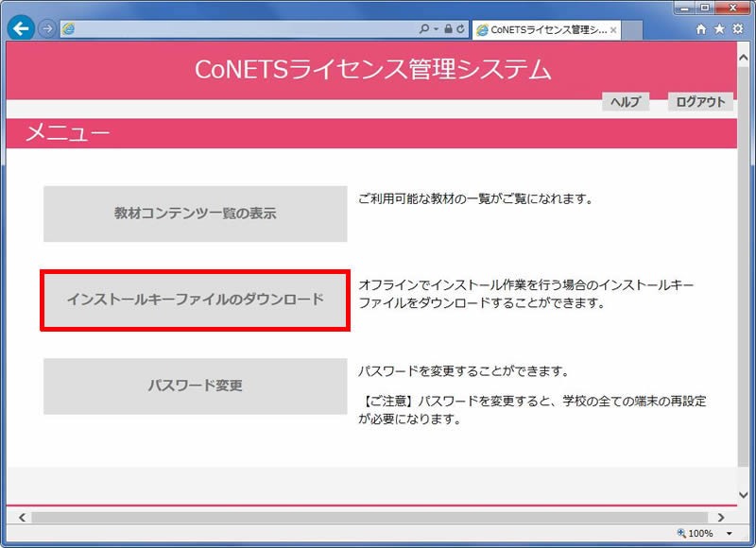The height and width of the screenshot is (548, 756).
Task: Click インストールキーファイルのダウンロード button
Action: (196, 300)
